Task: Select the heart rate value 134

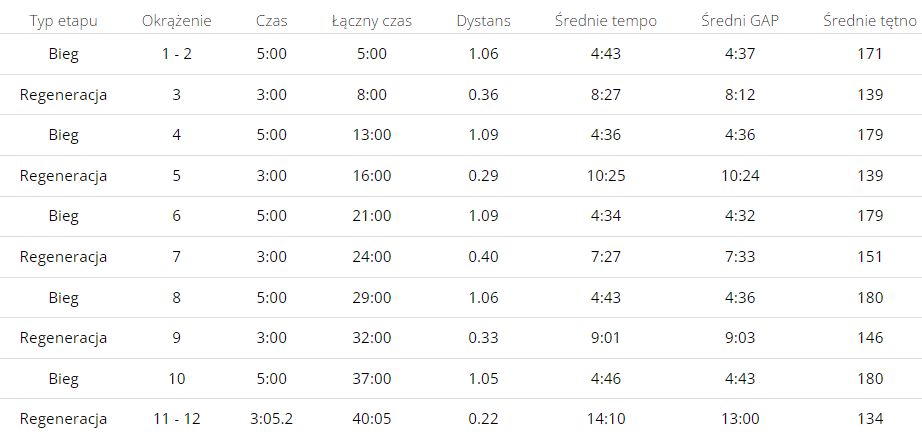Action: pos(870,419)
